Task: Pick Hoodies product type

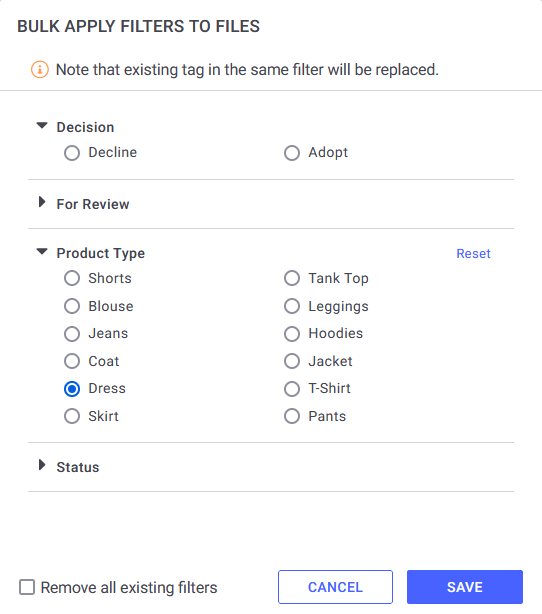Action: point(292,334)
